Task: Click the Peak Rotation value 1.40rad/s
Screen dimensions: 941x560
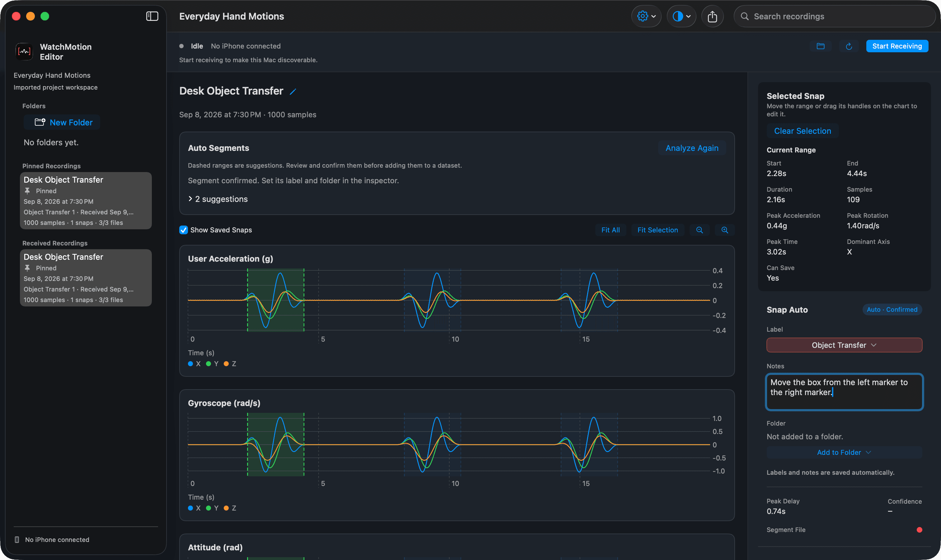Action: (863, 226)
